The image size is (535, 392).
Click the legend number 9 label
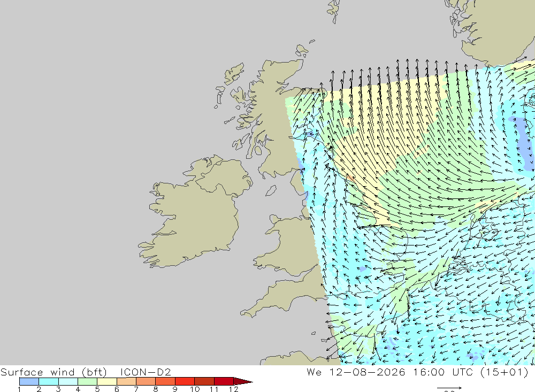point(175,389)
